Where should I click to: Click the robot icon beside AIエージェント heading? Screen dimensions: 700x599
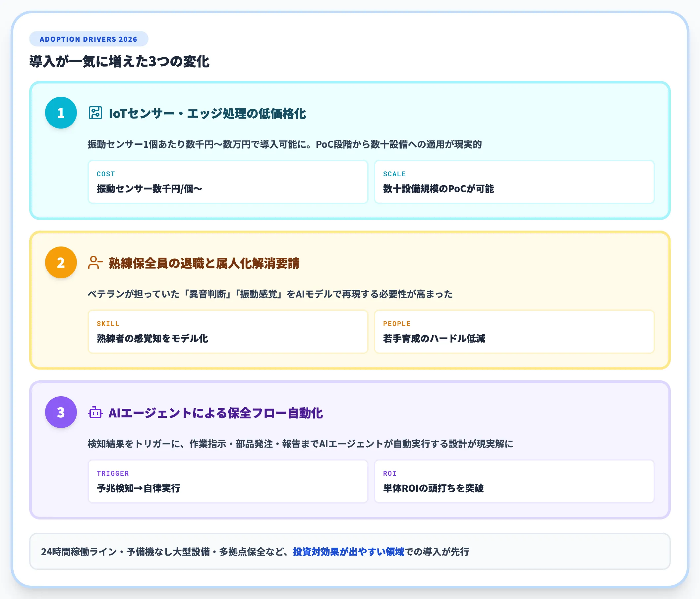tap(95, 413)
